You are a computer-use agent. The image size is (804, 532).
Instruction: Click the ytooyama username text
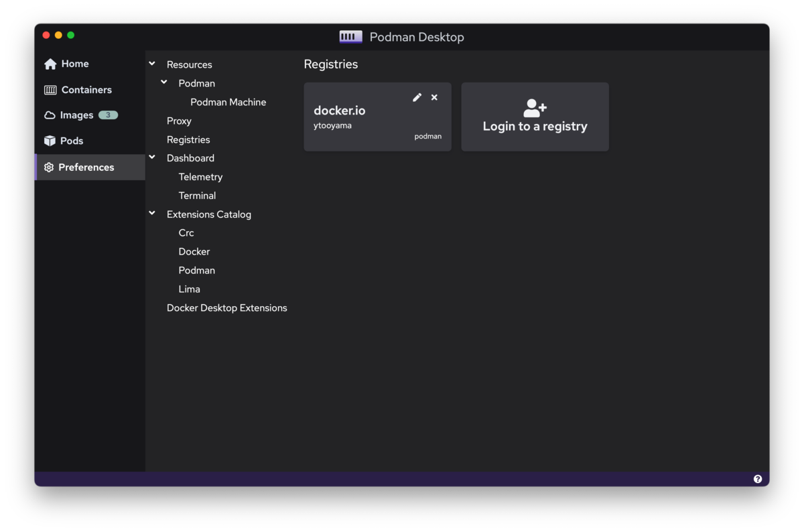(x=332, y=125)
